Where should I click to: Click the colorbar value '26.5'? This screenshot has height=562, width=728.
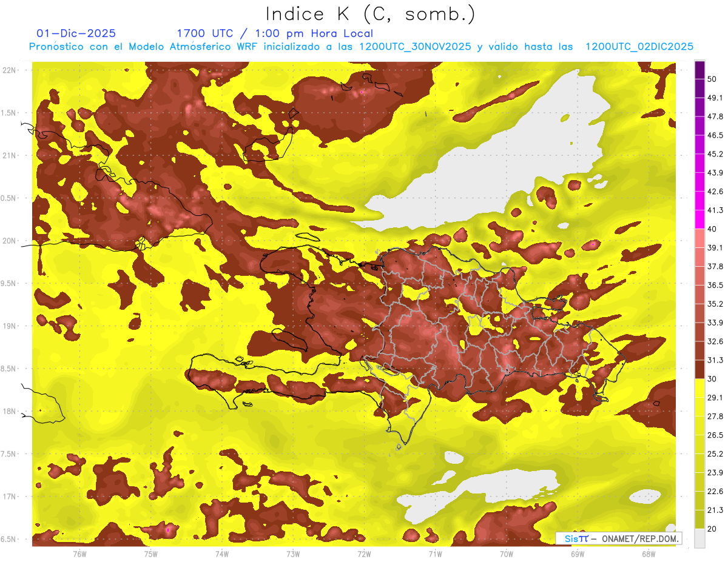point(715,435)
